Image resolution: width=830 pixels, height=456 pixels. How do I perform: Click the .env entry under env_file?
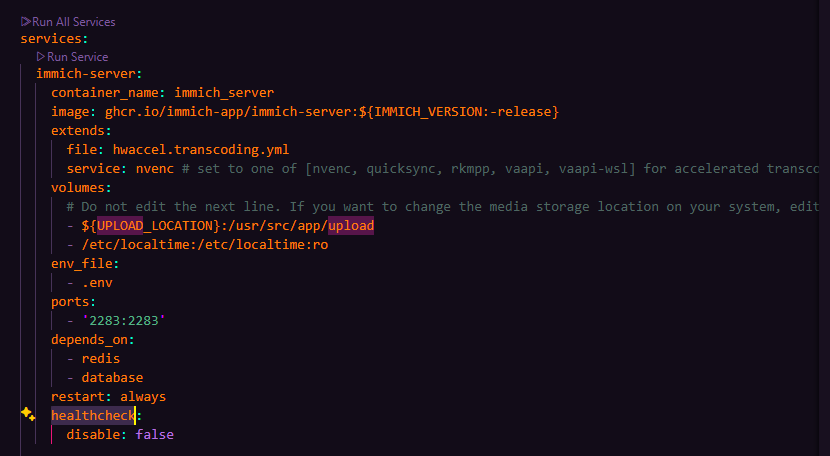pos(97,283)
